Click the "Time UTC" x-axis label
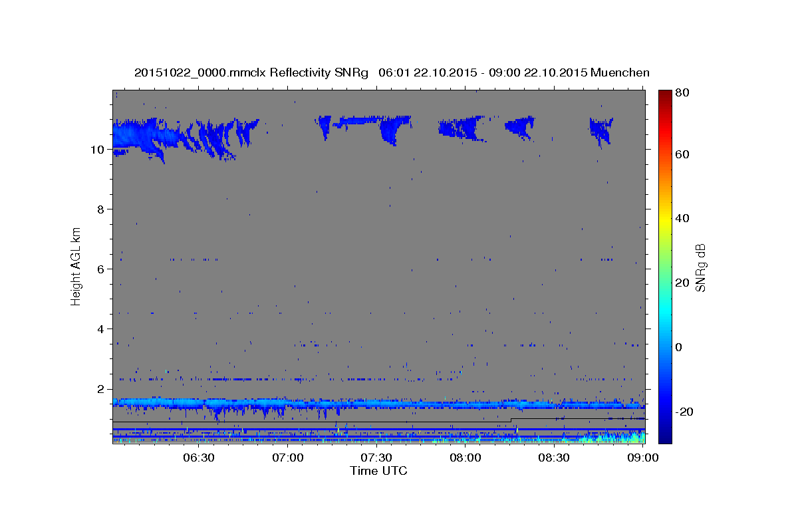798x532 pixels. (378, 471)
